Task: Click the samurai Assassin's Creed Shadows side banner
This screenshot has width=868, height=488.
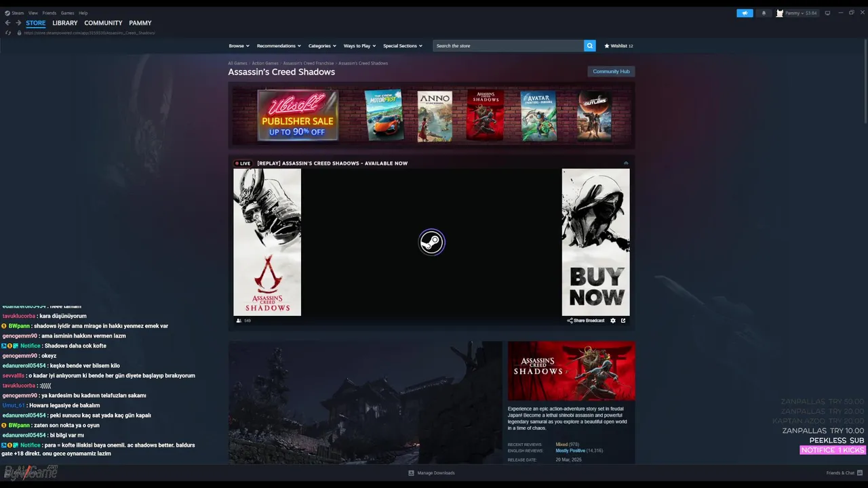Action: coord(267,242)
